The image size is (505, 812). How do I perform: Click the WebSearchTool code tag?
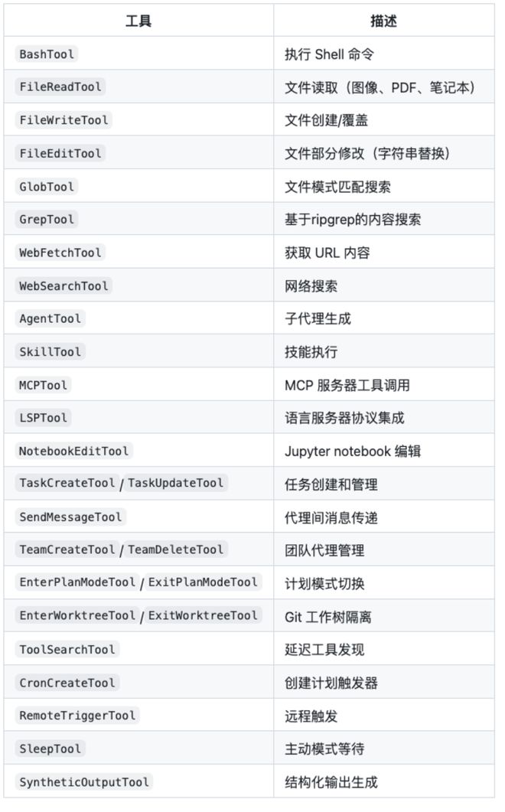click(x=64, y=286)
